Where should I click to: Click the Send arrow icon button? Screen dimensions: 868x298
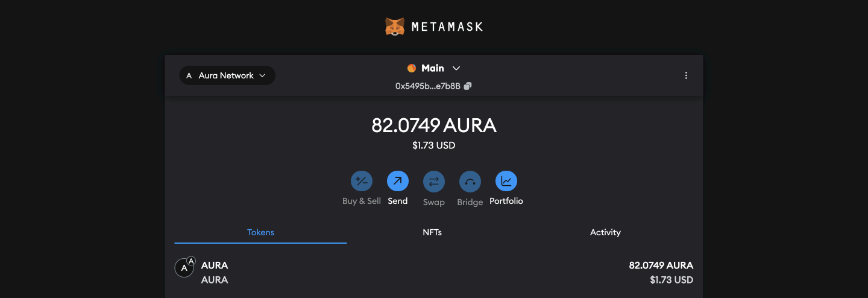point(398,181)
